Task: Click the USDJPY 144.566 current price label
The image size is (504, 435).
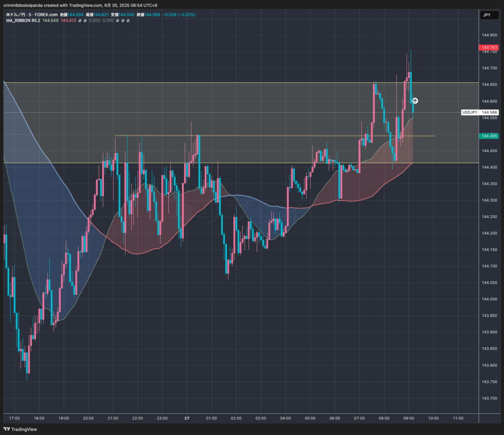Action: (x=480, y=112)
